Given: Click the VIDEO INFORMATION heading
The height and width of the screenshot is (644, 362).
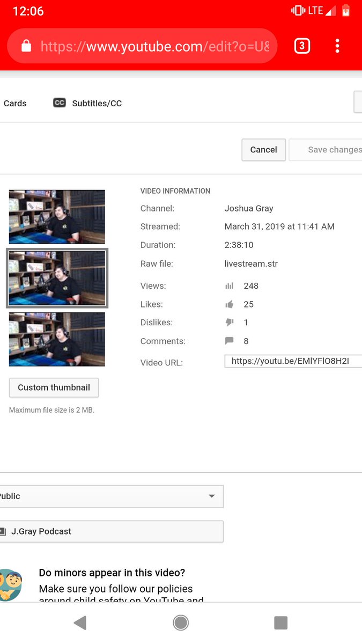Looking at the screenshot, I should coord(175,191).
